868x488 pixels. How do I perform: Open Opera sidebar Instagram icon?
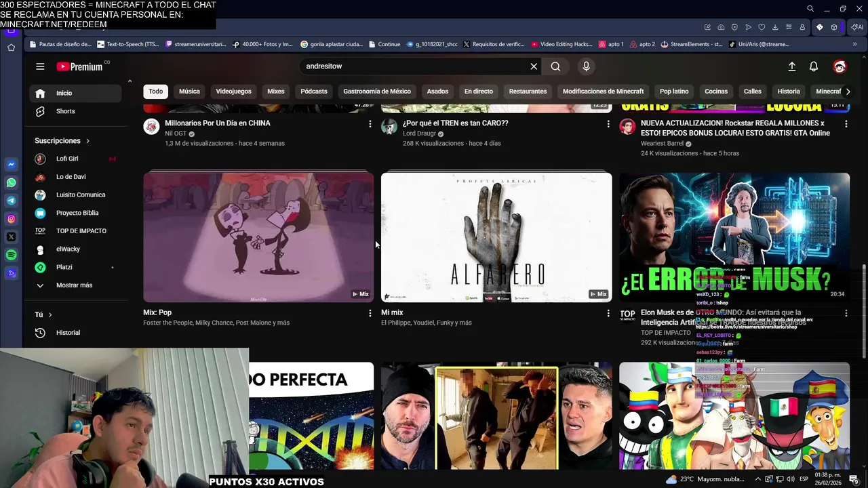[x=12, y=219]
